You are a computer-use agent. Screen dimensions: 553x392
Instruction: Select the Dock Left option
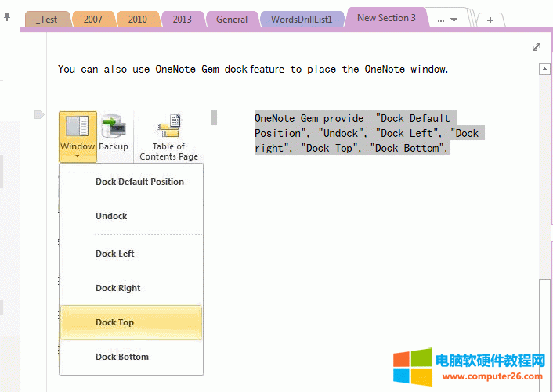(x=115, y=254)
